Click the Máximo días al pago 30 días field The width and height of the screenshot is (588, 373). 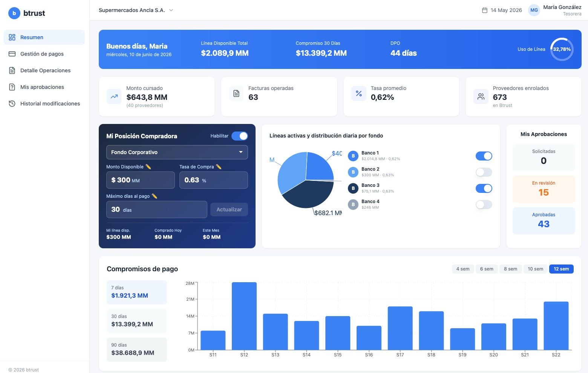(x=157, y=209)
